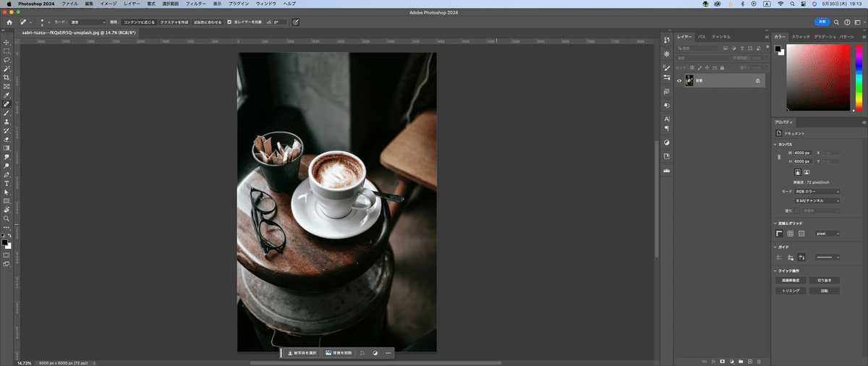Collapse the カンバス section

[775, 144]
